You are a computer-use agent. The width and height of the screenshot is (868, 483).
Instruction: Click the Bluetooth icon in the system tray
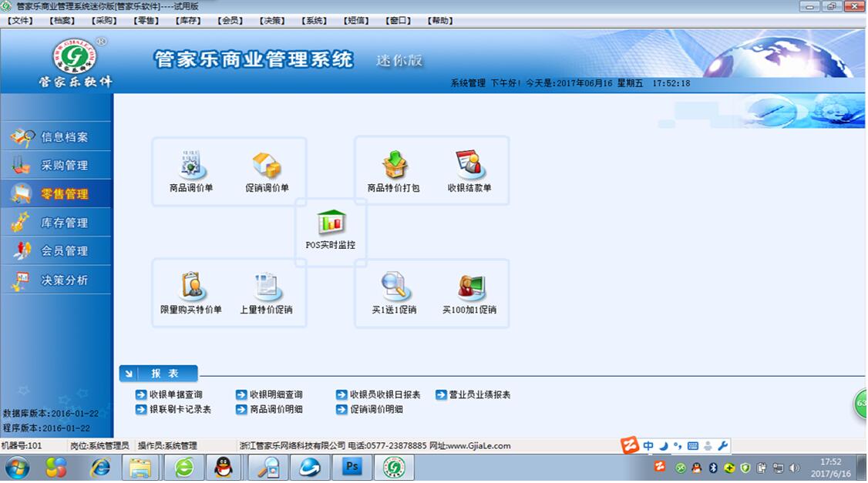click(x=713, y=468)
